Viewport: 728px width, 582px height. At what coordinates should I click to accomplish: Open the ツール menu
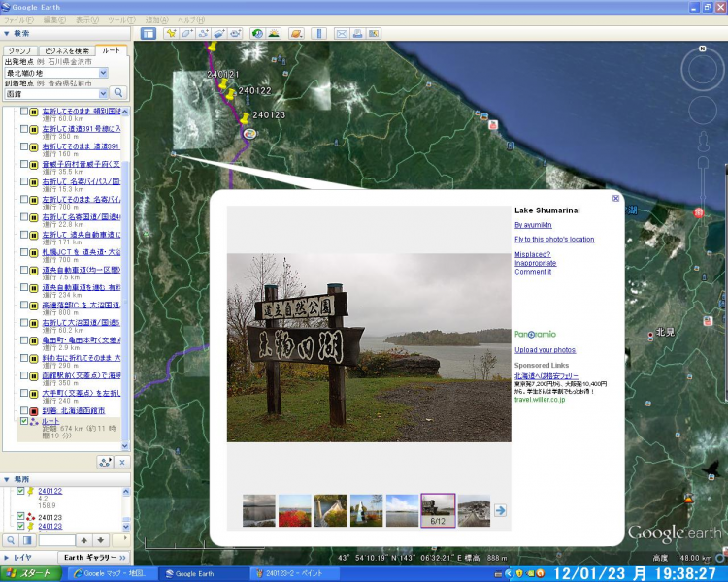click(121, 20)
